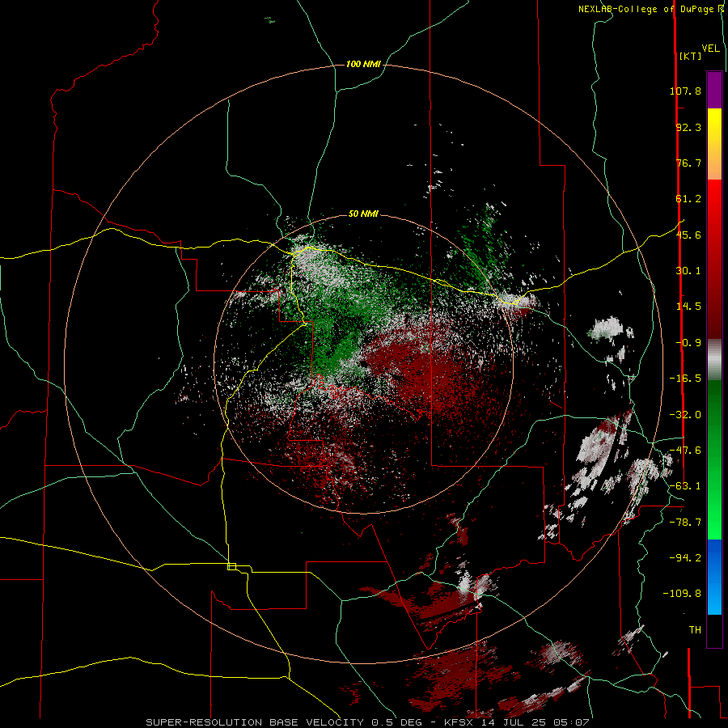Click the -94.2 velocity legend value
The height and width of the screenshot is (728, 728).
685,558
